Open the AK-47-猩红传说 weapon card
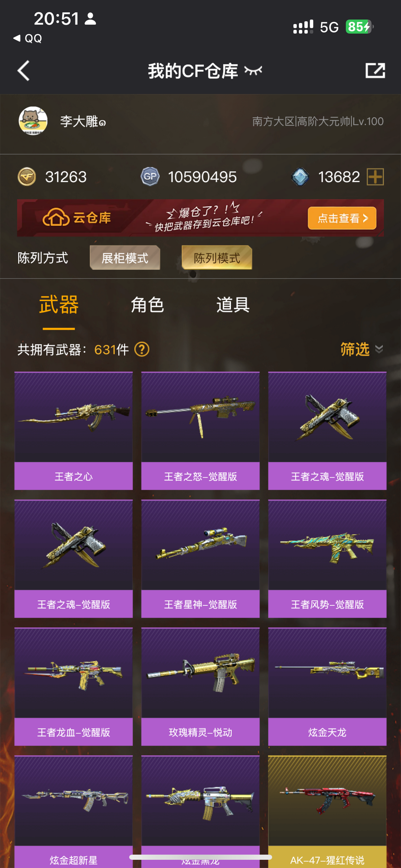 coord(327,812)
